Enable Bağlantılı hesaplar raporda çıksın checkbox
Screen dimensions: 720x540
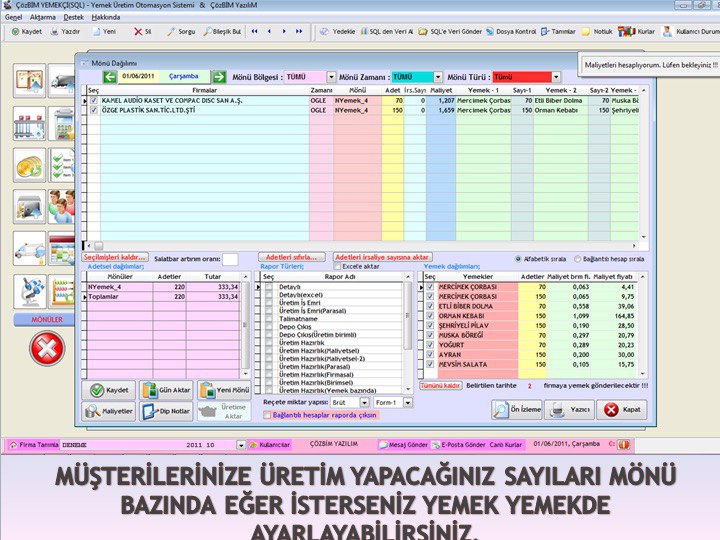click(x=267, y=414)
